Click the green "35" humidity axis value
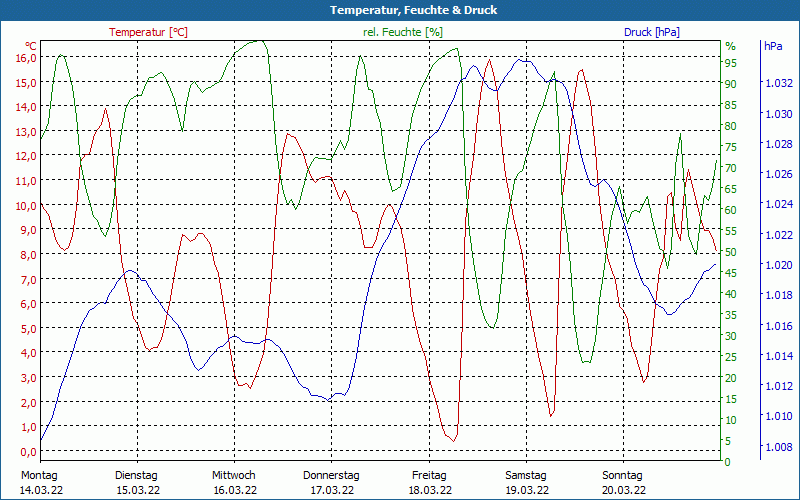This screenshot has width=800, height=500. (731, 315)
